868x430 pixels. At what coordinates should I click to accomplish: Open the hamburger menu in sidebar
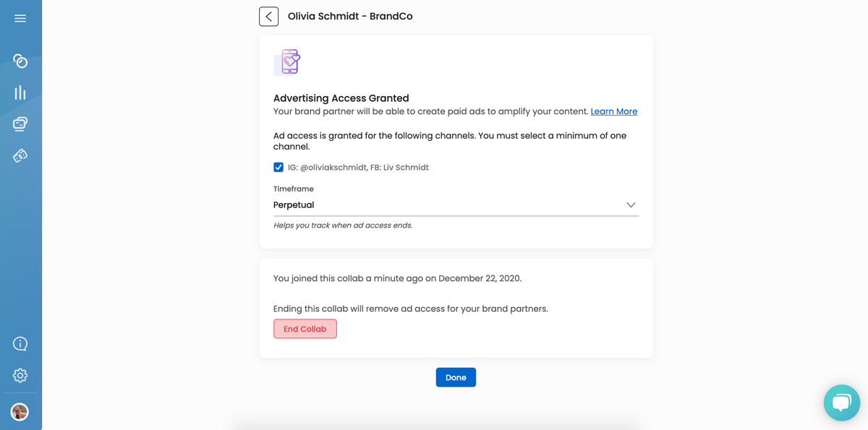(20, 18)
